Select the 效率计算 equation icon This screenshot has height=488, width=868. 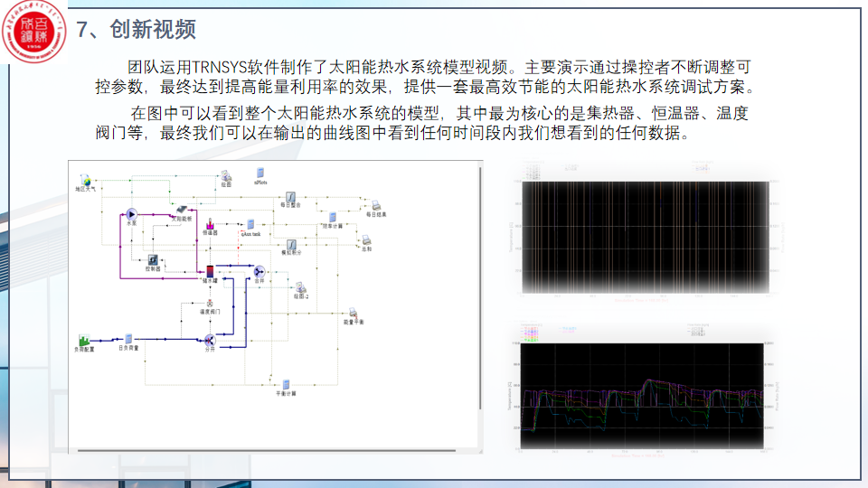tap(333, 217)
